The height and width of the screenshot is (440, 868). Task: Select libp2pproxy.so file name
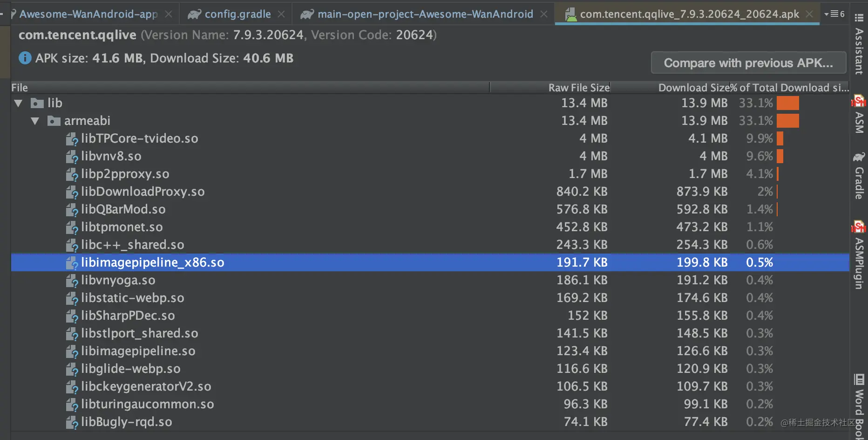click(125, 174)
